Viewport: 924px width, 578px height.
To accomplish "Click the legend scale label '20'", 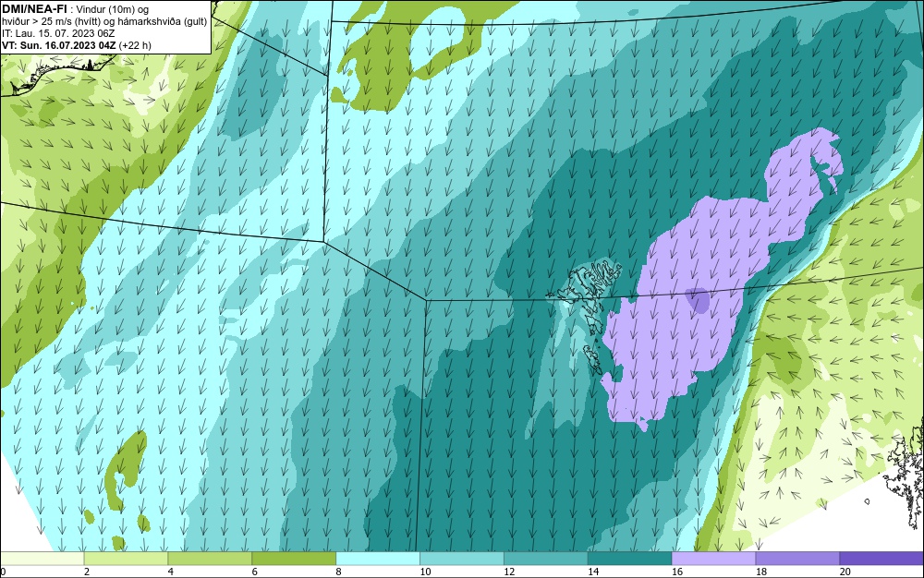I will pos(845,572).
